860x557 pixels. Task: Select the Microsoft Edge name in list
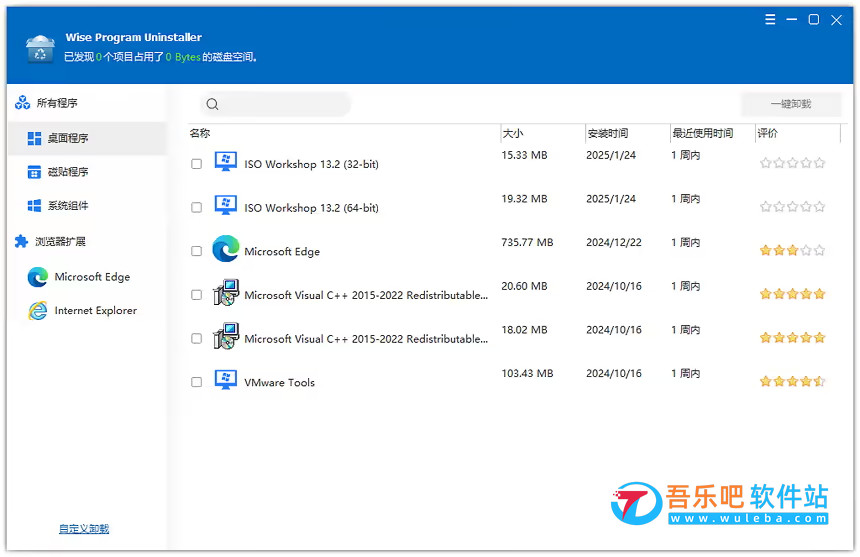pyautogui.click(x=282, y=252)
